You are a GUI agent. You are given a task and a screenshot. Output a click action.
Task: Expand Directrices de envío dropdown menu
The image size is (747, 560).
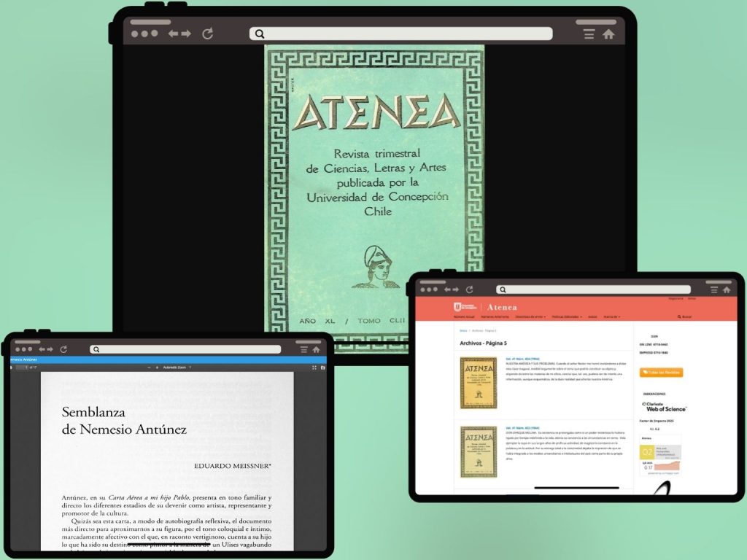tap(530, 316)
